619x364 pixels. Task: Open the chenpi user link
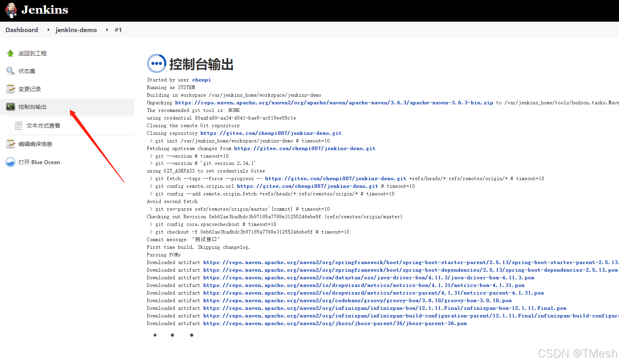click(201, 80)
